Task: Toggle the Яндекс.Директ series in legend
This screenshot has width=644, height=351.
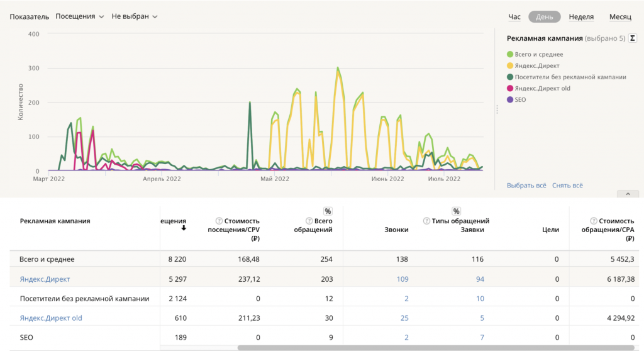Action: point(536,65)
